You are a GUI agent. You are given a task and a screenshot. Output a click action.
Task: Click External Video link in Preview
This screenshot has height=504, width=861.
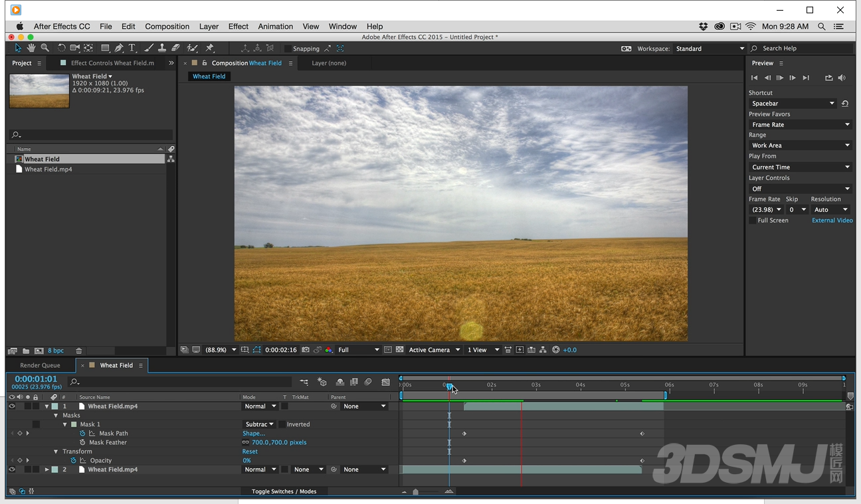coord(832,220)
